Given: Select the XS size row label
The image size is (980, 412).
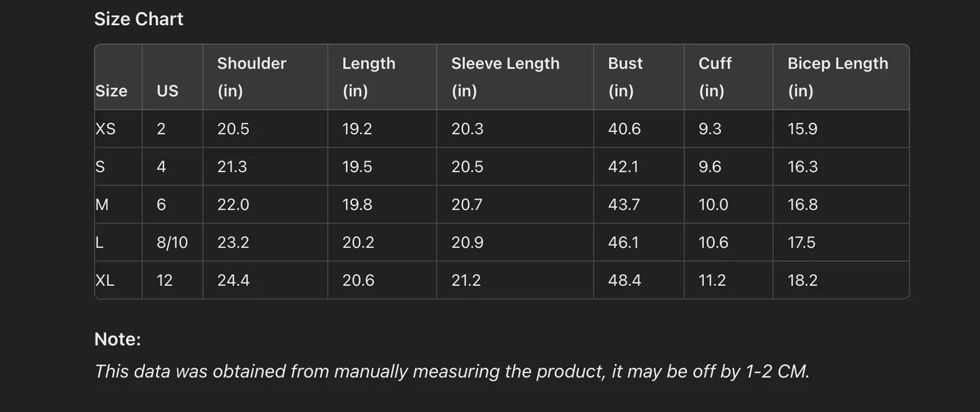Looking at the screenshot, I should point(106,129).
